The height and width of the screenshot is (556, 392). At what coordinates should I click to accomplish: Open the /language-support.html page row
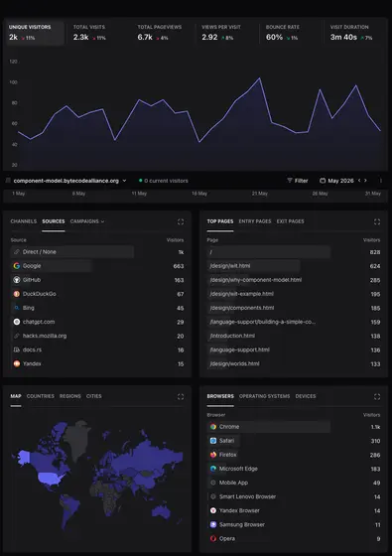pyautogui.click(x=294, y=349)
